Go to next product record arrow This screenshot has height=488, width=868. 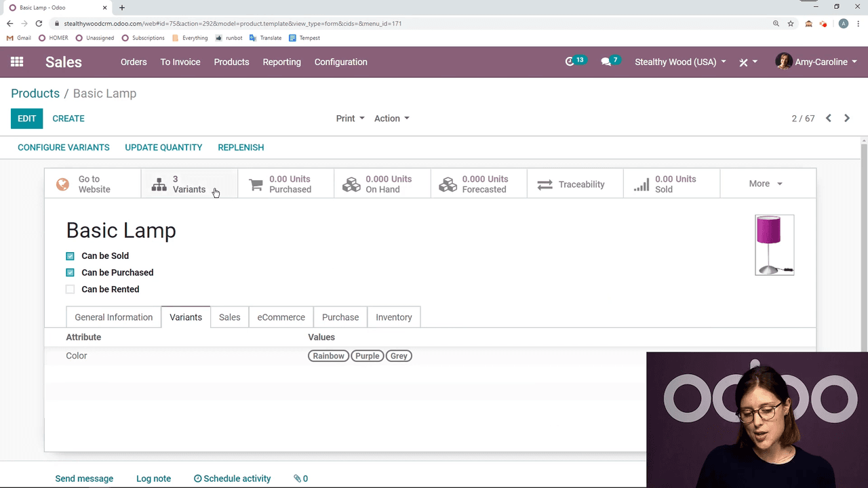[847, 118]
